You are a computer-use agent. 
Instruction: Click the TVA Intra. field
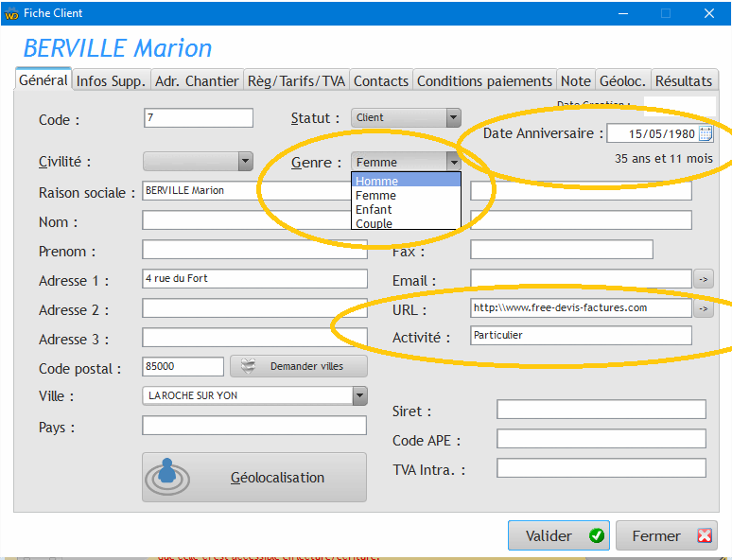tap(601, 467)
